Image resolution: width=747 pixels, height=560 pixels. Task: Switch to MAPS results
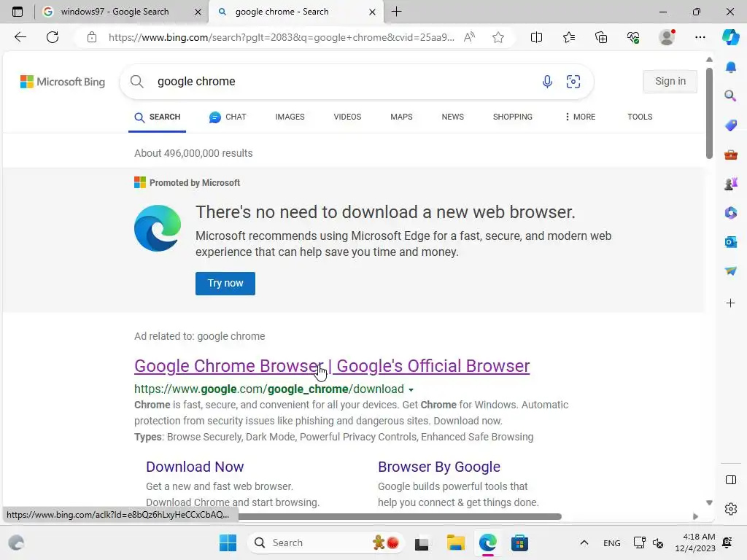point(401,117)
